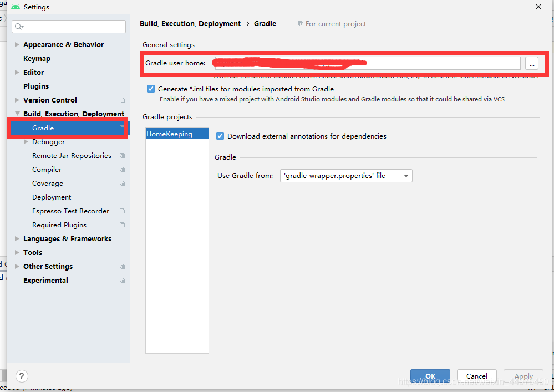The image size is (554, 392).
Task: Collapse the Build, Execution, Deployment section
Action: (17, 114)
